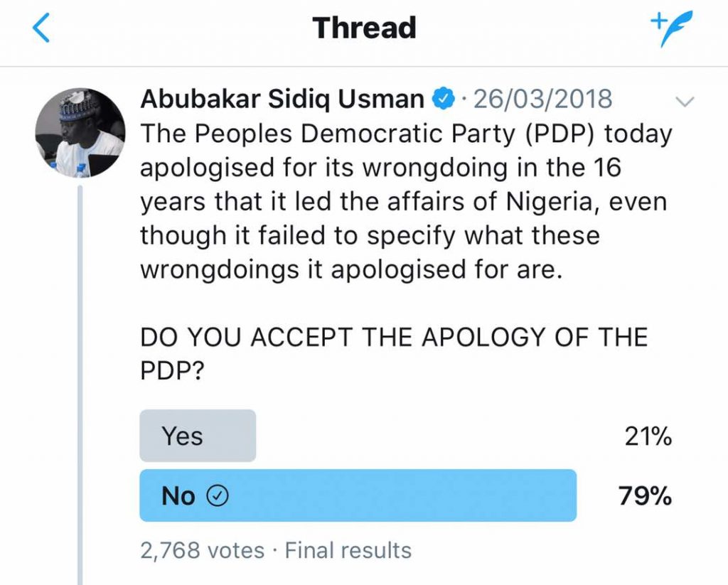Viewport: 728px width, 585px height.
Task: Click the DO YOU ACCEPT question text
Action: (x=394, y=354)
